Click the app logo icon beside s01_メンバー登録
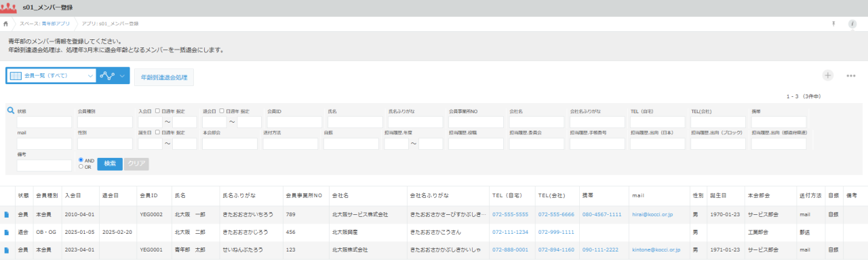The height and width of the screenshot is (261, 868). click(x=7, y=8)
